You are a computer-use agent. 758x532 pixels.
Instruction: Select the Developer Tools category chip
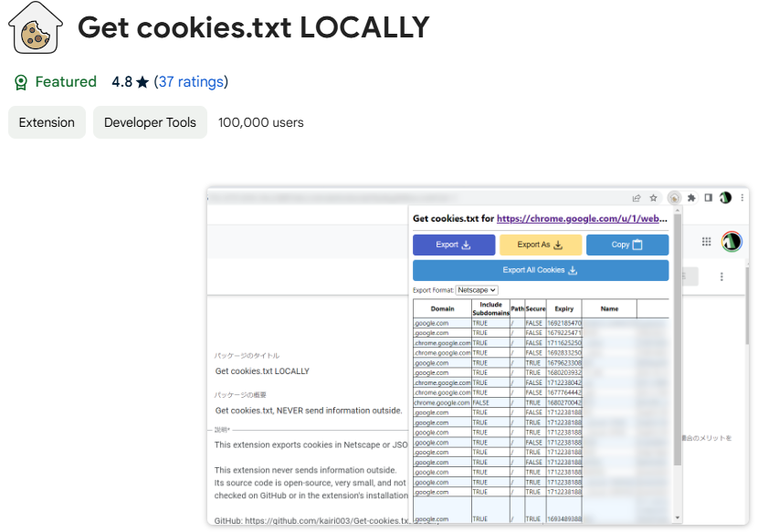pos(150,122)
